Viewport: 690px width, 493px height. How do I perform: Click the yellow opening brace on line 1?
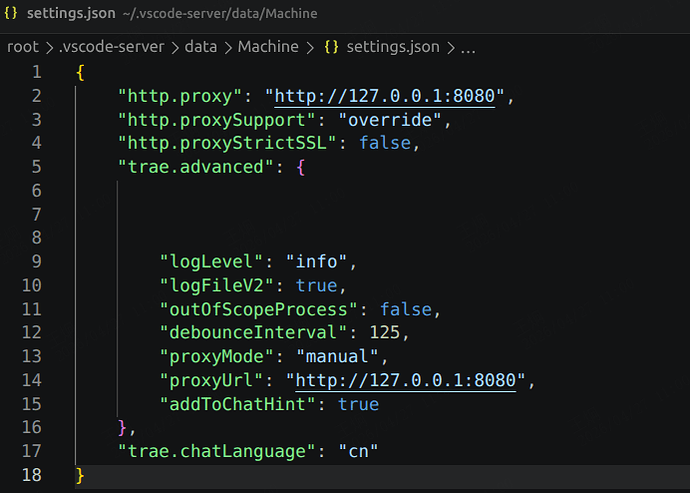(x=80, y=73)
